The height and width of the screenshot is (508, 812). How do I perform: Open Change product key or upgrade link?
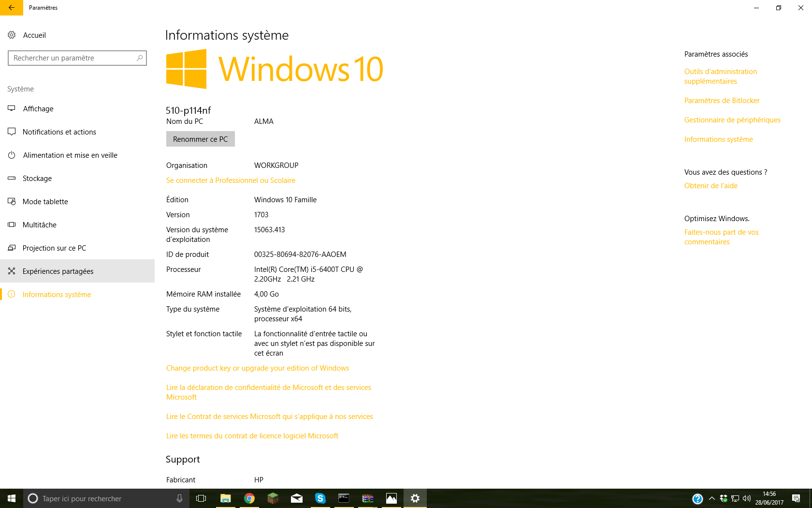coord(258,368)
